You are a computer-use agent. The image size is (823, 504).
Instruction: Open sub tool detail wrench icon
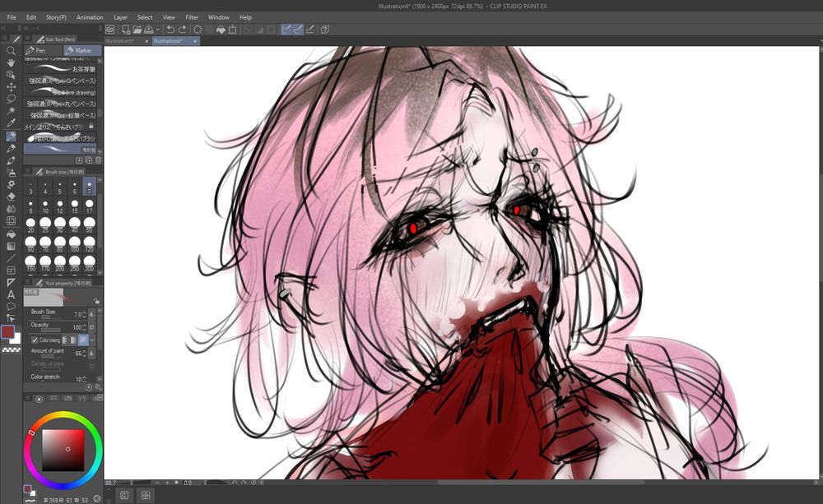coord(98,387)
